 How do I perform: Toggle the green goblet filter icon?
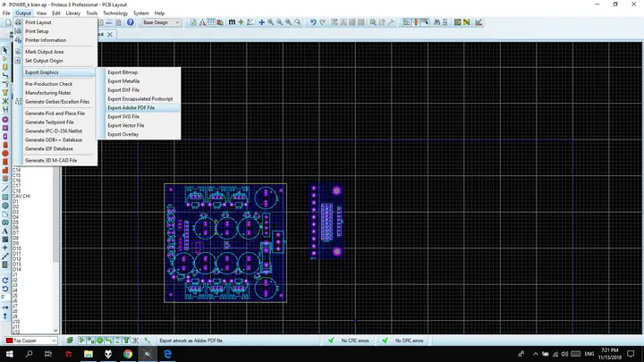tap(126, 341)
